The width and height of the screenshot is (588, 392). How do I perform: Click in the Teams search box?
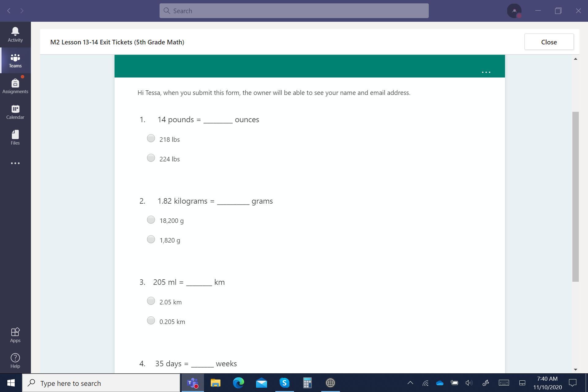[x=294, y=11]
